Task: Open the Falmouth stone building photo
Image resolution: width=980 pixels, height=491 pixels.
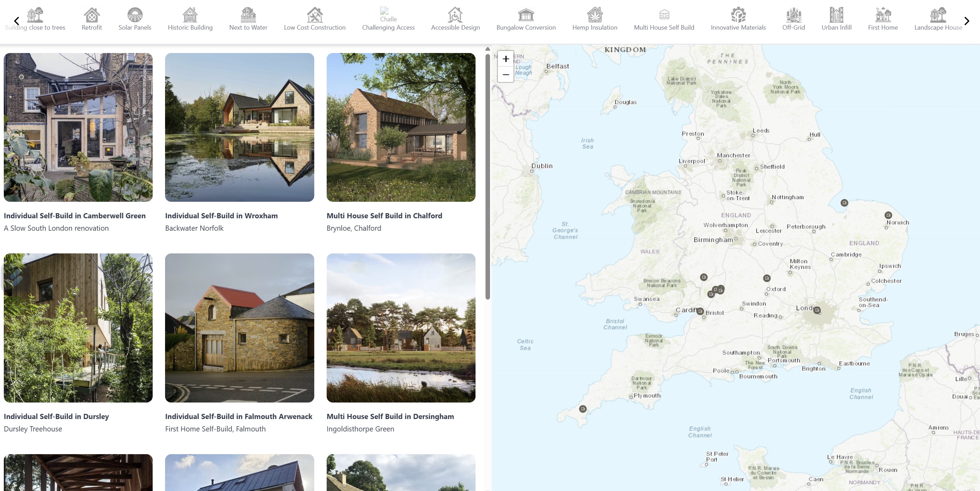Action: [x=240, y=328]
